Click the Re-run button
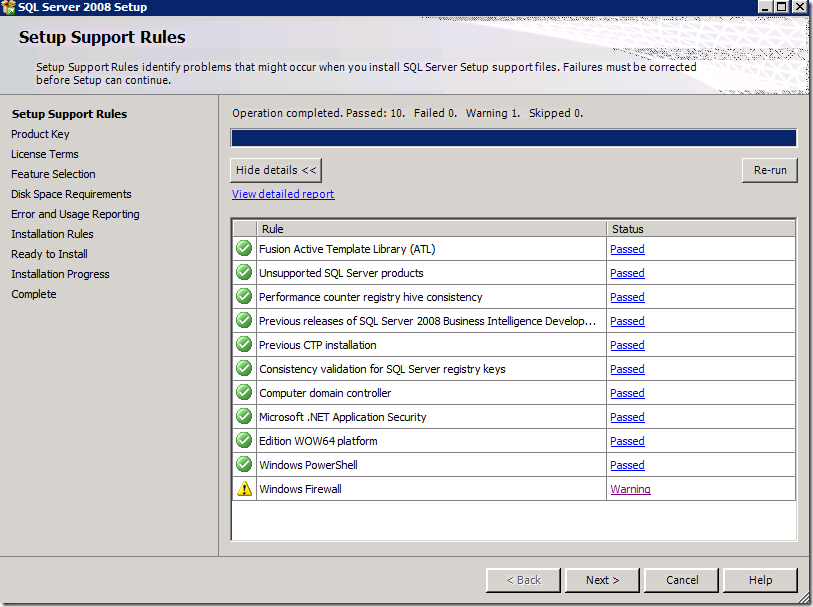The height and width of the screenshot is (607, 813). pyautogui.click(x=769, y=170)
